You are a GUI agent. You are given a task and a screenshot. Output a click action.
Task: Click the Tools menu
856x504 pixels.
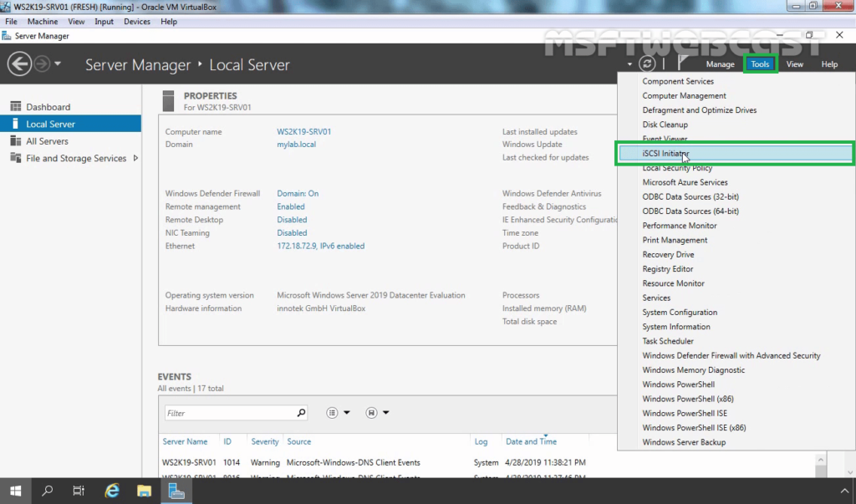coord(760,64)
